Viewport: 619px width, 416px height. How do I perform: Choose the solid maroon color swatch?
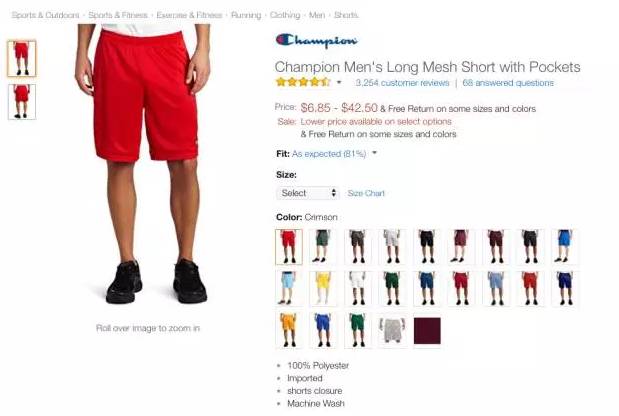tap(427, 330)
